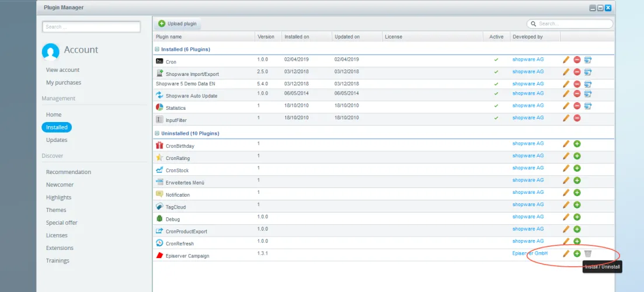The height and width of the screenshot is (292, 644).
Task: Select the CronProductExport plugin name
Action: (x=186, y=232)
